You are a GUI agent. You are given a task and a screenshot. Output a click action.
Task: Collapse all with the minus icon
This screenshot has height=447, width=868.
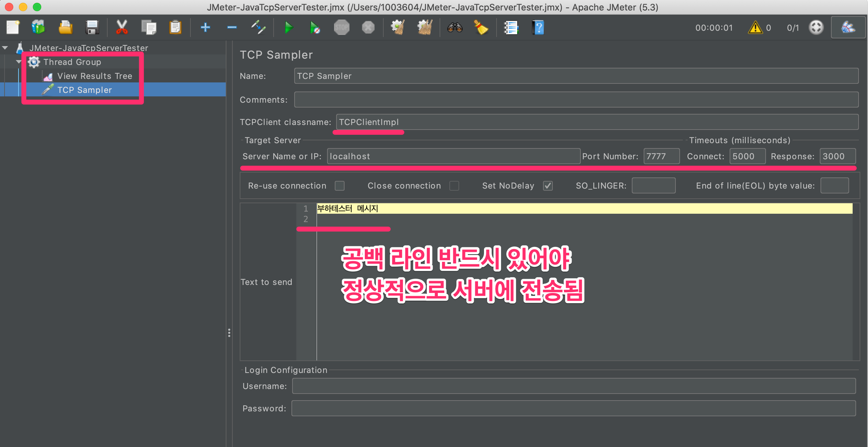pos(232,27)
